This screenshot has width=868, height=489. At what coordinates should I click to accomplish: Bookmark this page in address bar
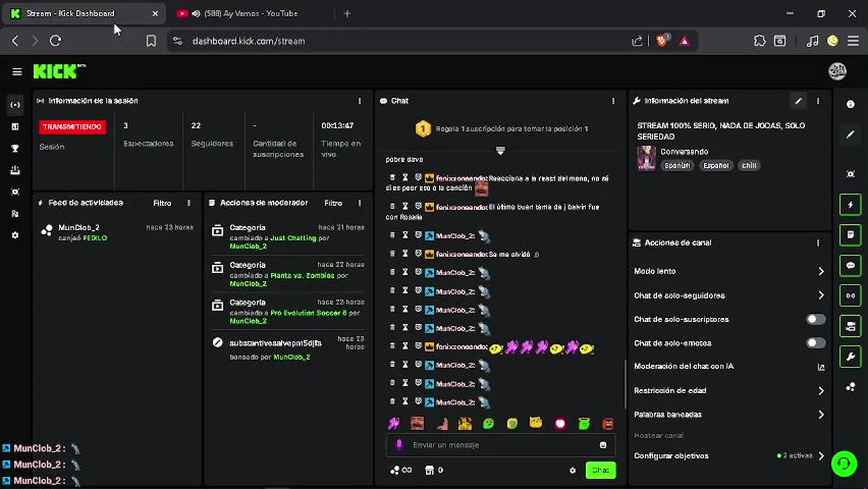coord(151,41)
